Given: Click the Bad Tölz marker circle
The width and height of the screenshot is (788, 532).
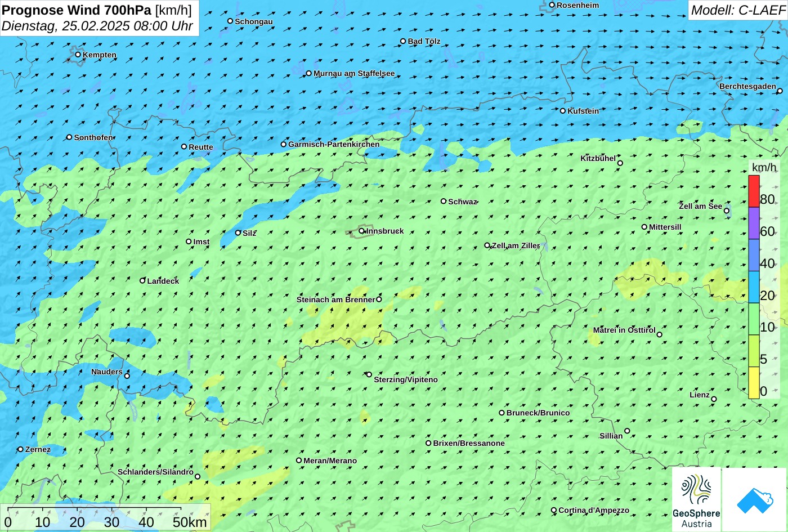Looking at the screenshot, I should coord(403,41).
